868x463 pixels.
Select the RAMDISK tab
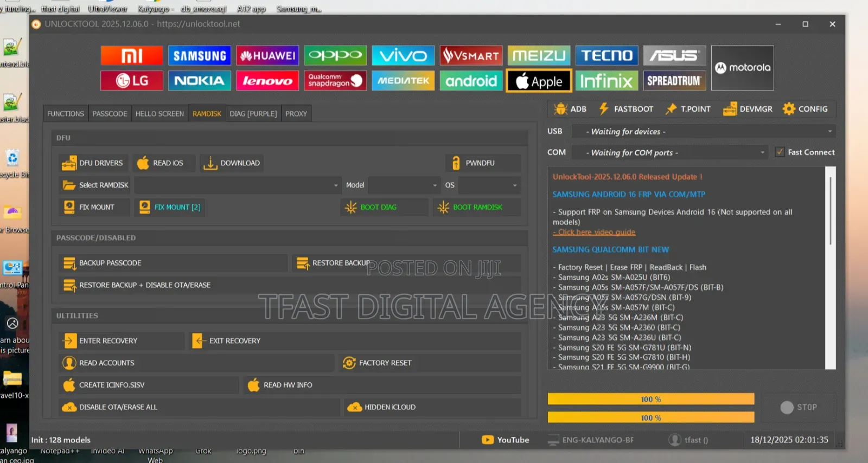tap(207, 114)
